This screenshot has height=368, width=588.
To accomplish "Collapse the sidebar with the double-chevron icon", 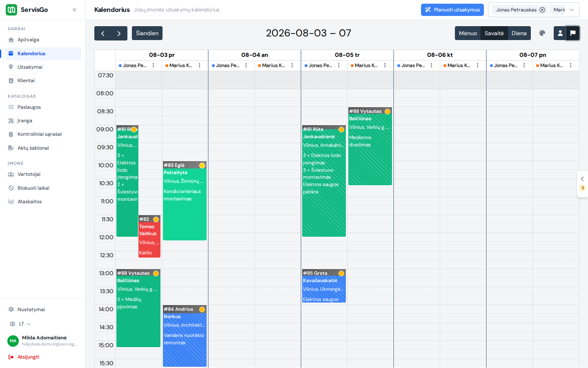I will coord(74,10).
